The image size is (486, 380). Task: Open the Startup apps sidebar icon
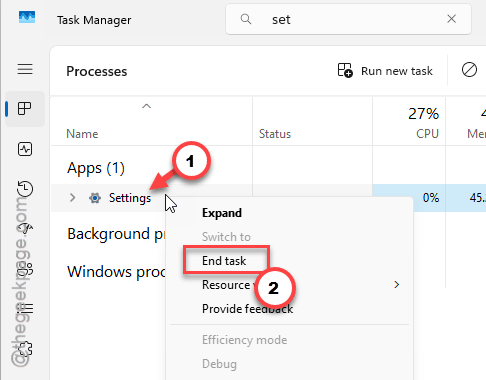26,228
